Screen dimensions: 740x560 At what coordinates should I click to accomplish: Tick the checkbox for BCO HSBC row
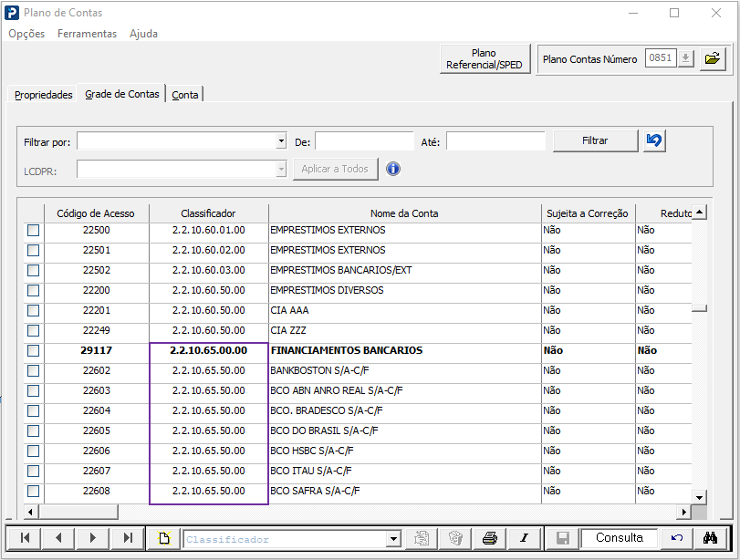[x=33, y=451]
